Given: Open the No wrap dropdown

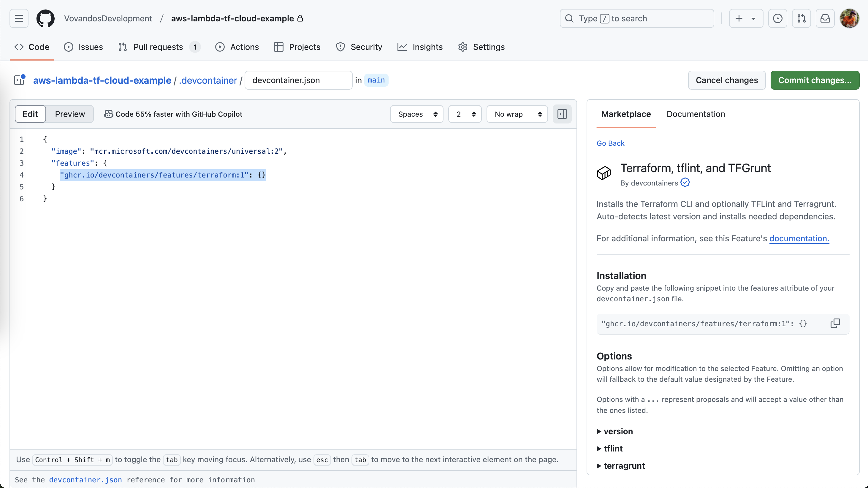Looking at the screenshot, I should click(517, 114).
